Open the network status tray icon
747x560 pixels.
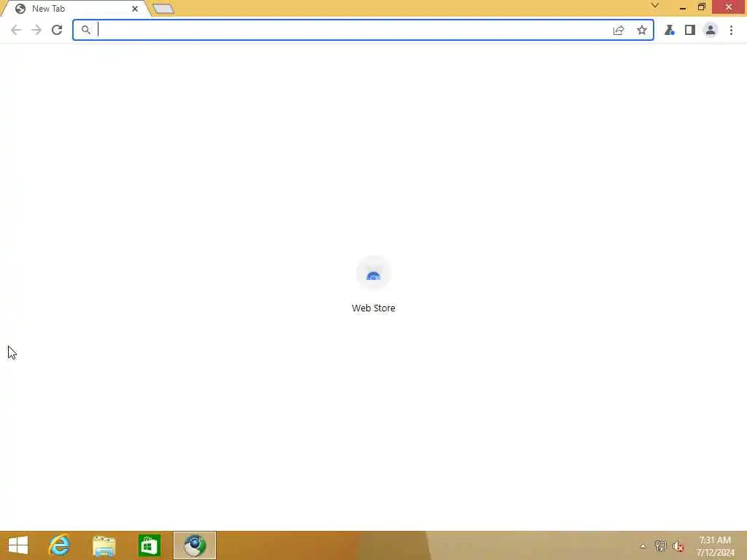pyautogui.click(x=660, y=545)
